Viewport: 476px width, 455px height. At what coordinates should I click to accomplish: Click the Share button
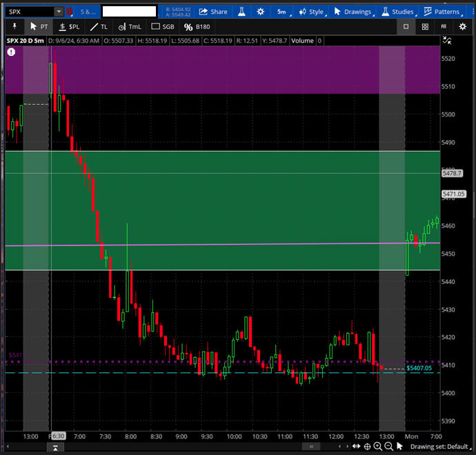click(x=212, y=12)
